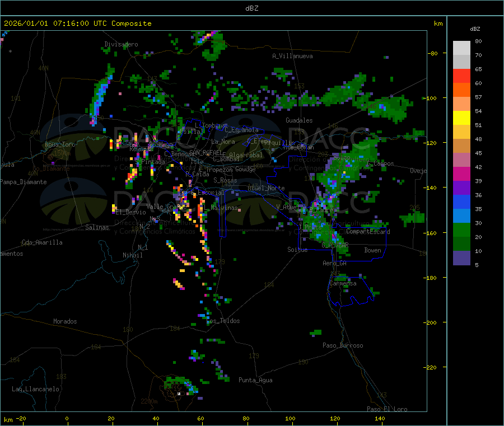Click the Salinas map label
Image resolution: width=504 pixels, height=426 pixels.
97,227
